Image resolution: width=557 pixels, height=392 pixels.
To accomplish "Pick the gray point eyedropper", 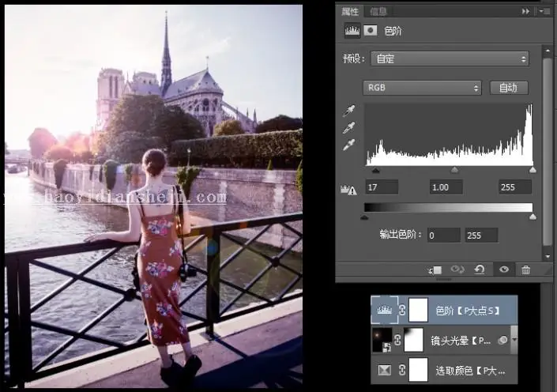I will click(x=348, y=127).
